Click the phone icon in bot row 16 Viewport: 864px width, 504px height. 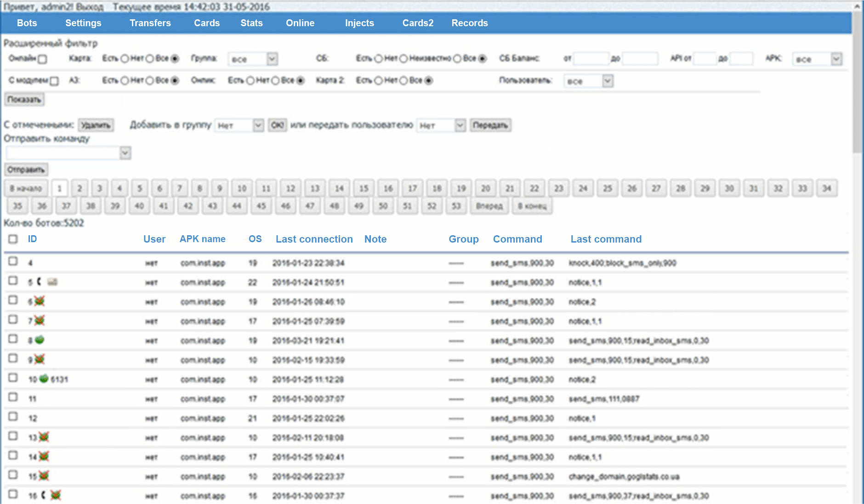pyautogui.click(x=43, y=495)
